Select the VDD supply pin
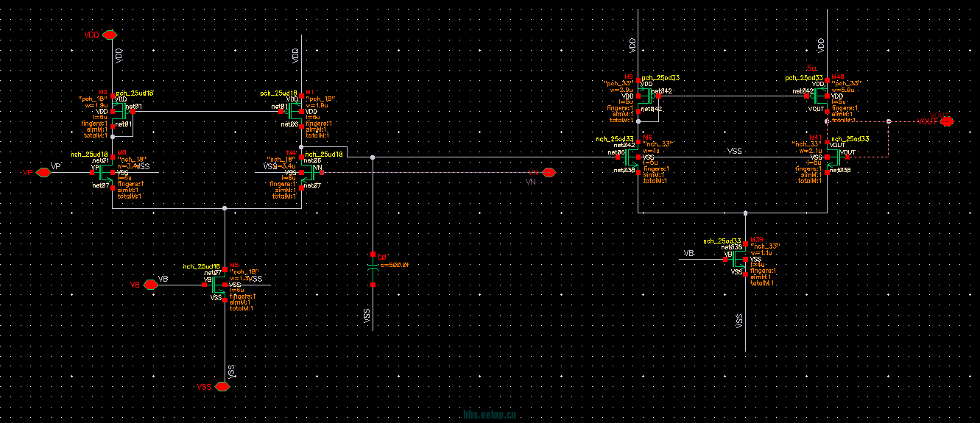The width and height of the screenshot is (980, 423). [x=110, y=35]
